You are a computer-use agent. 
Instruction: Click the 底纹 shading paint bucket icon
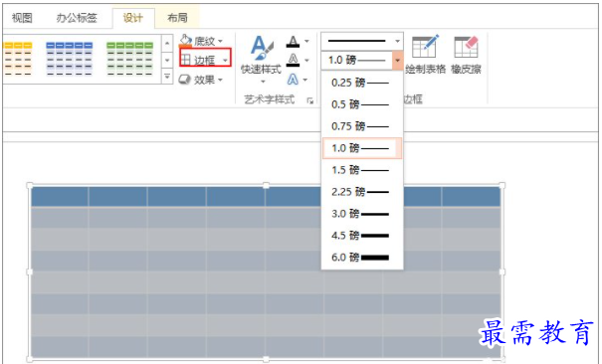point(185,40)
